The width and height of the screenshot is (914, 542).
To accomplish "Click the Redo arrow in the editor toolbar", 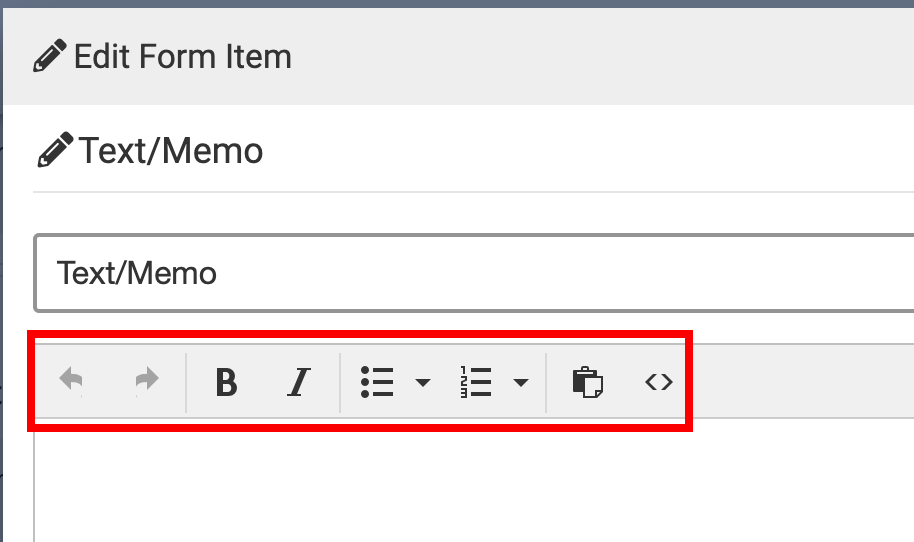I will point(147,381).
